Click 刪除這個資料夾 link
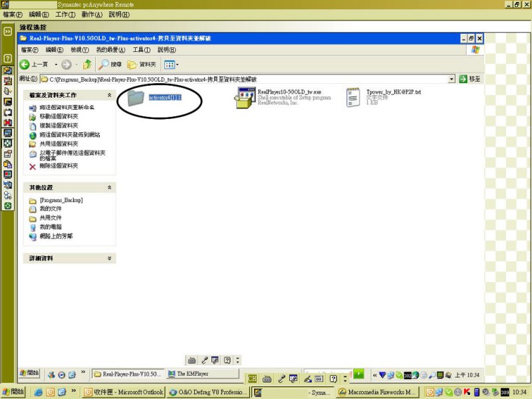 point(59,166)
